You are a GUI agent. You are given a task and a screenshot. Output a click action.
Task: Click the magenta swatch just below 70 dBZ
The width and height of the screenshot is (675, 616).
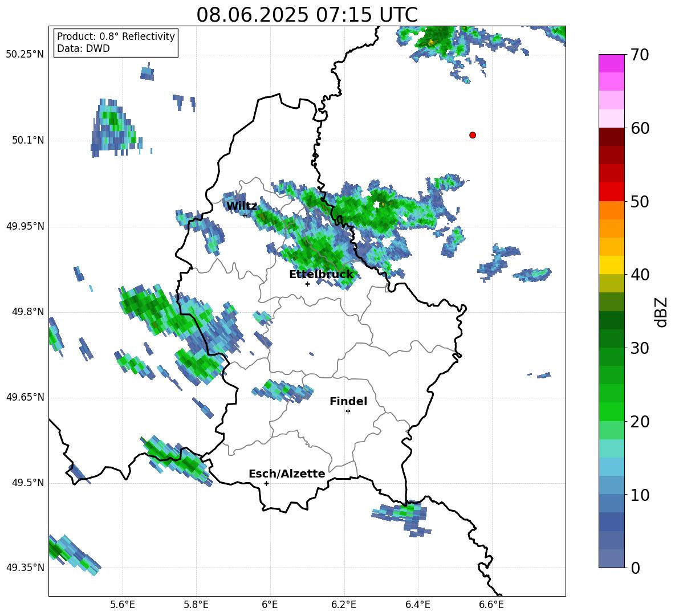[x=611, y=63]
